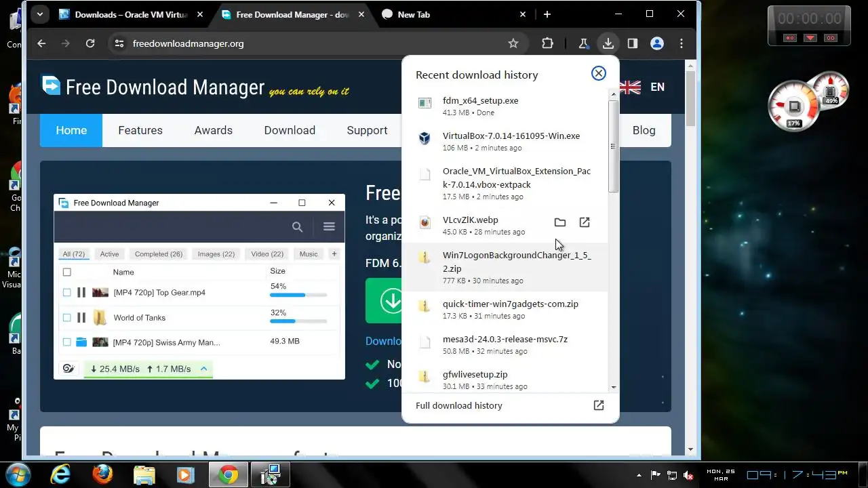Launch Firefox from the taskbar

tap(102, 474)
